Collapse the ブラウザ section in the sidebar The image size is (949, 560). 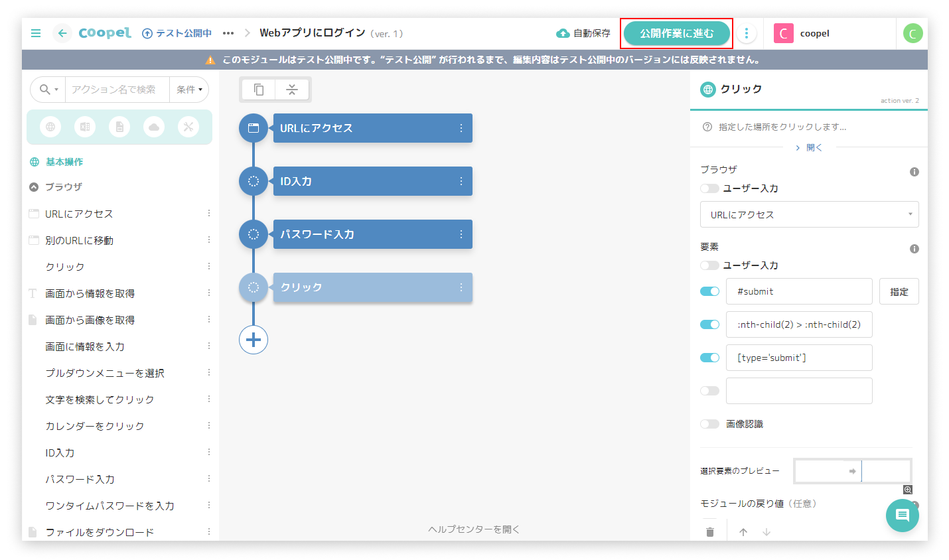(x=35, y=187)
